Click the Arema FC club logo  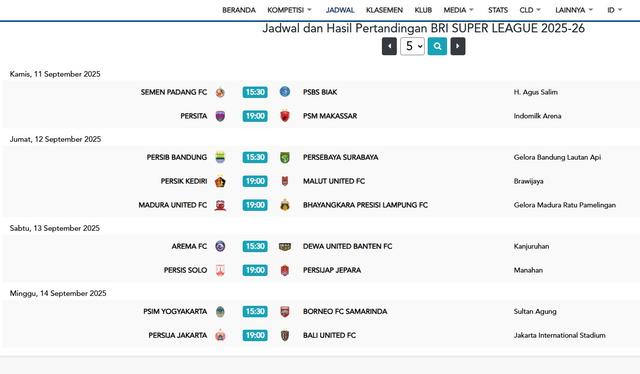[220, 246]
